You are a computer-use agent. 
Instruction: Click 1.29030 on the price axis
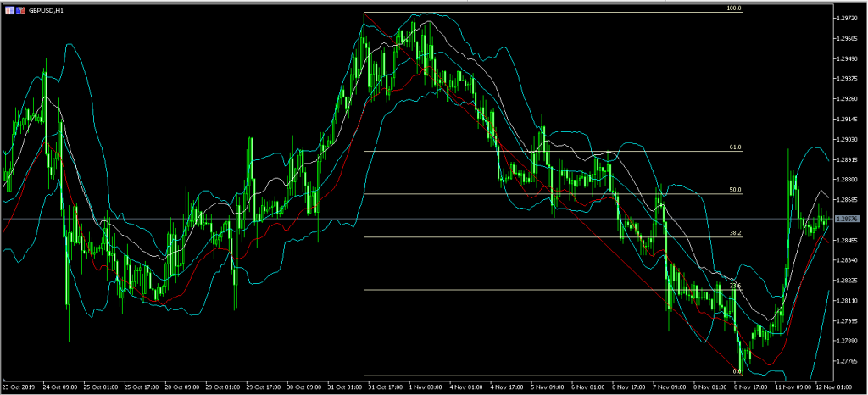[x=849, y=139]
